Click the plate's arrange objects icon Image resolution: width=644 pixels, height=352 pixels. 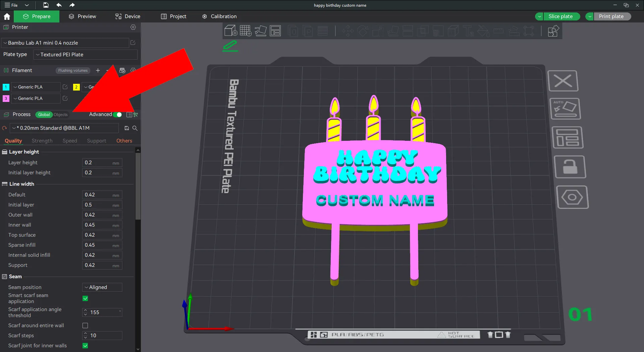pos(568,137)
